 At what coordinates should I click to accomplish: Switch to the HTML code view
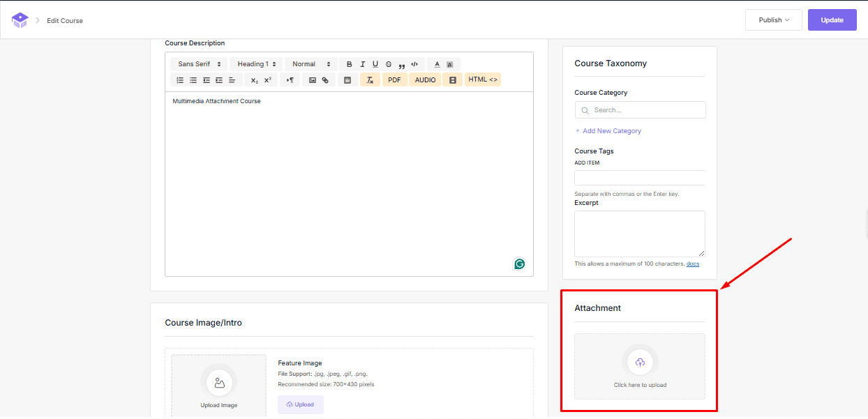point(482,79)
